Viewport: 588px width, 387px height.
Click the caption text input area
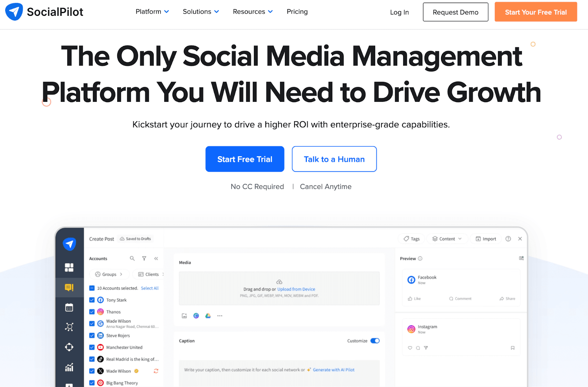click(279, 372)
